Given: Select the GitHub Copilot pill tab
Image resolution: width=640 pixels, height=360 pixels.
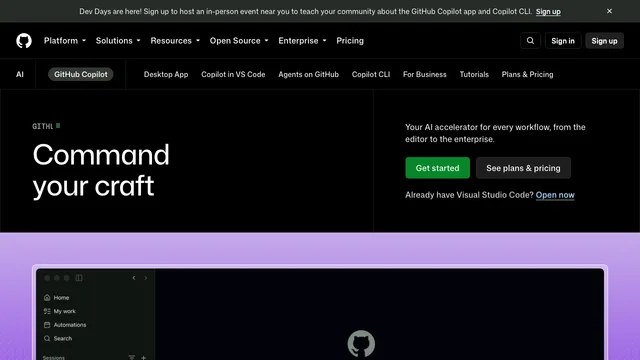Looking at the screenshot, I should pyautogui.click(x=81, y=74).
